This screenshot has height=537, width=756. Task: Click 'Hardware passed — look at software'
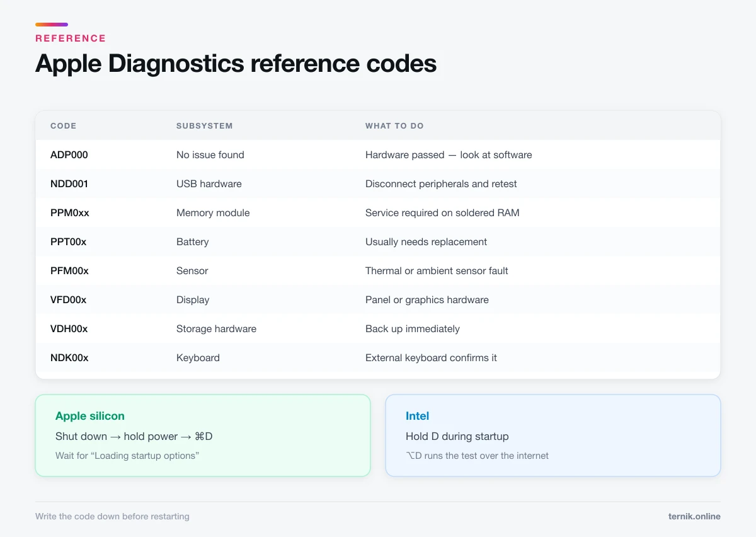click(x=449, y=155)
